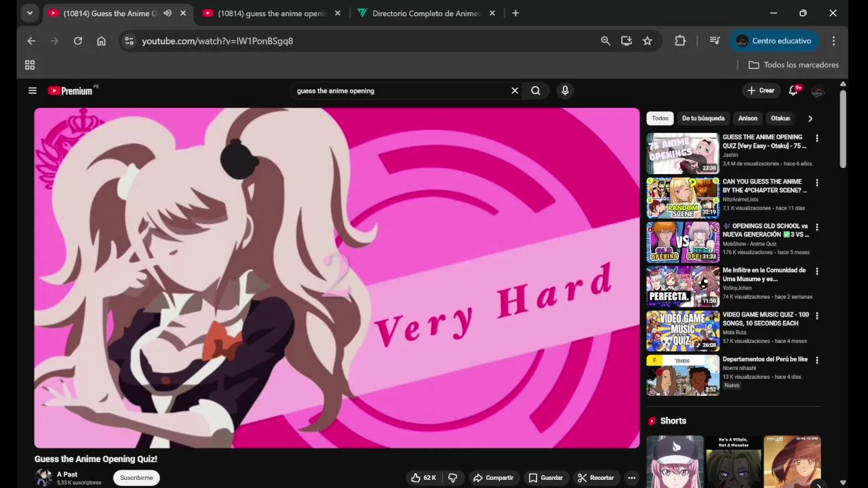This screenshot has width=868, height=488.
Task: Submit search with magnifier button
Action: pos(536,90)
